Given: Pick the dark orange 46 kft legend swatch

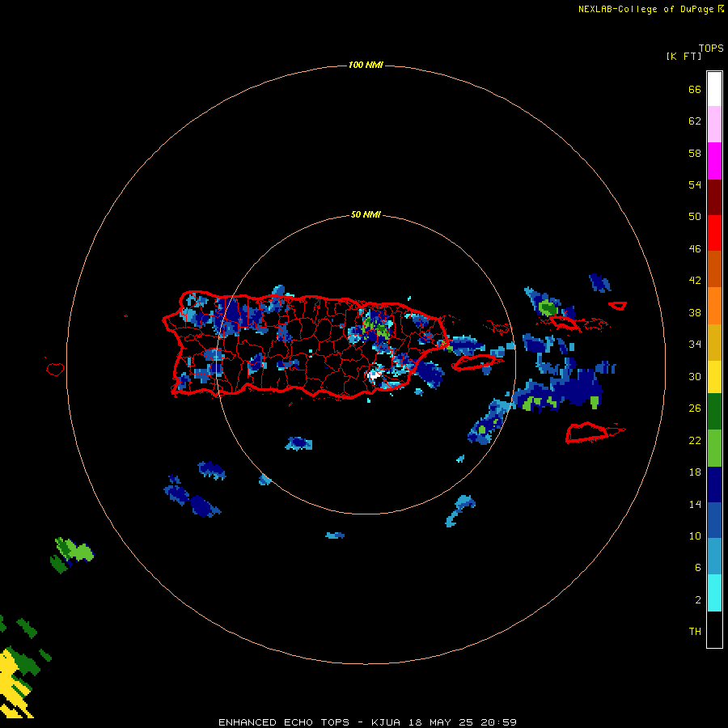Looking at the screenshot, I should pyautogui.click(x=714, y=269).
